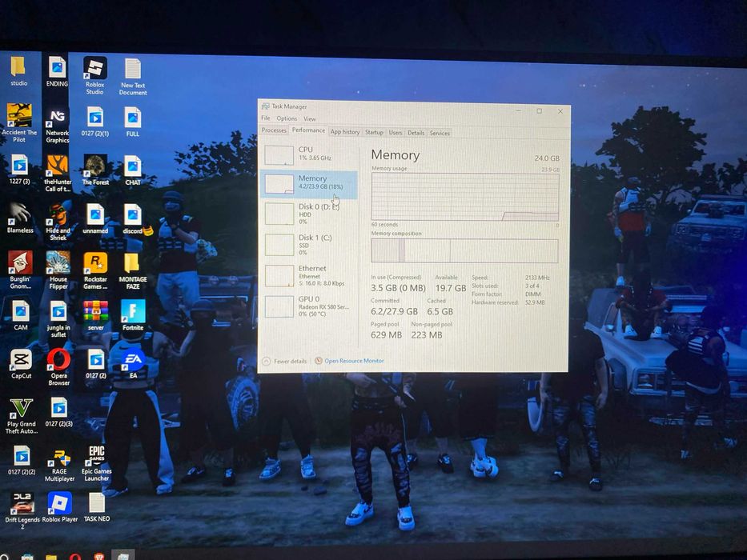
Task: Open the studio folder on desktop
Action: (18, 71)
